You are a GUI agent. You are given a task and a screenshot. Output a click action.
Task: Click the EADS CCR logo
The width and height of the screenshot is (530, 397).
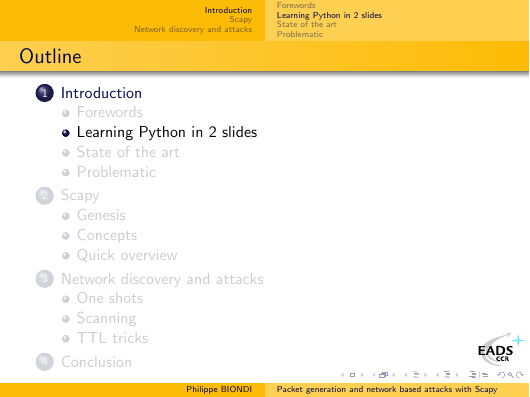pos(500,350)
